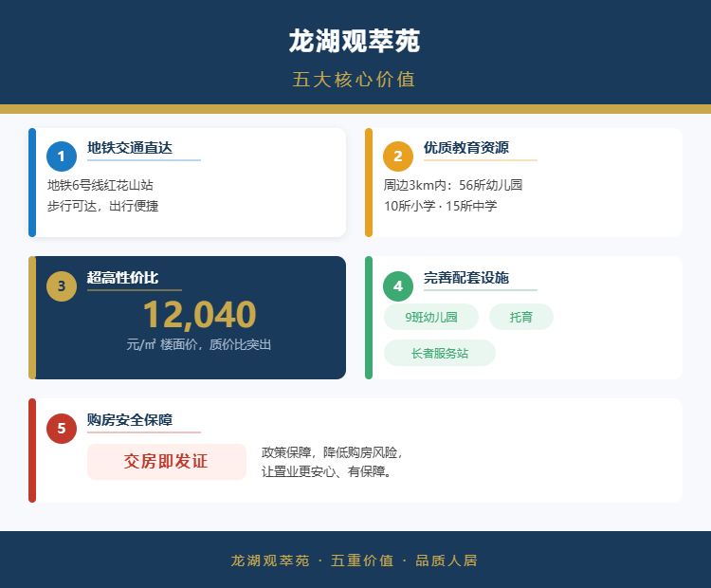711x588 pixels.
Task: Click the 政策保障，降低购房风险 line
Action: tap(332, 452)
